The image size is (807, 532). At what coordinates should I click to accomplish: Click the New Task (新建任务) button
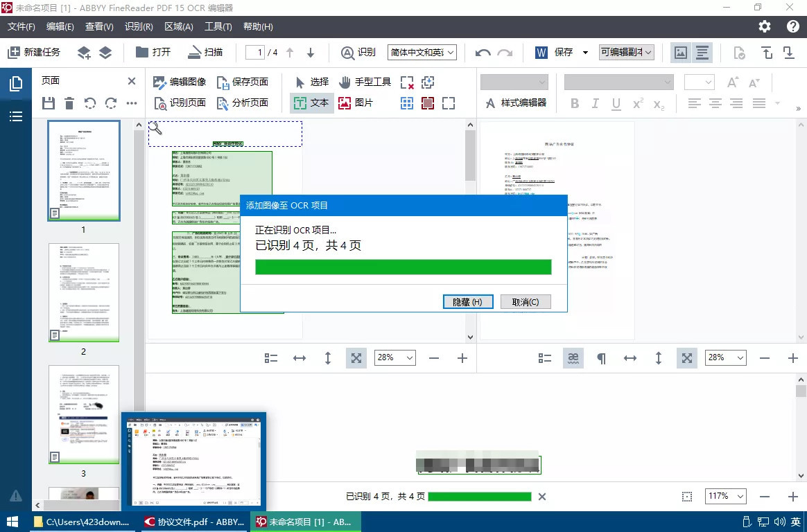(35, 53)
